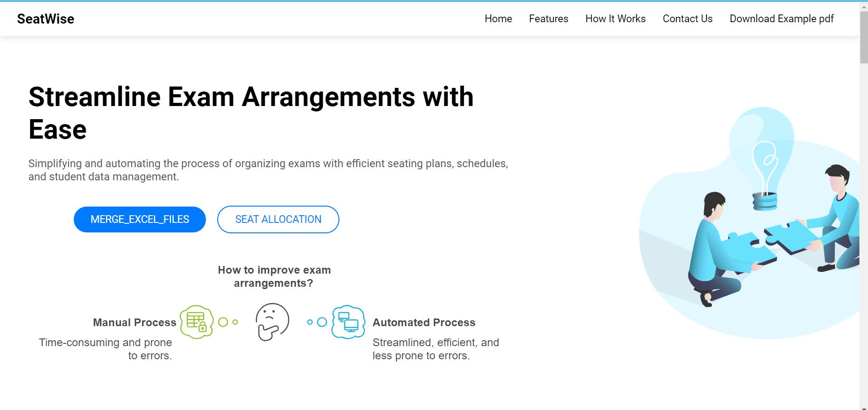Select Contact Us in navbar
868x410 pixels.
click(687, 19)
